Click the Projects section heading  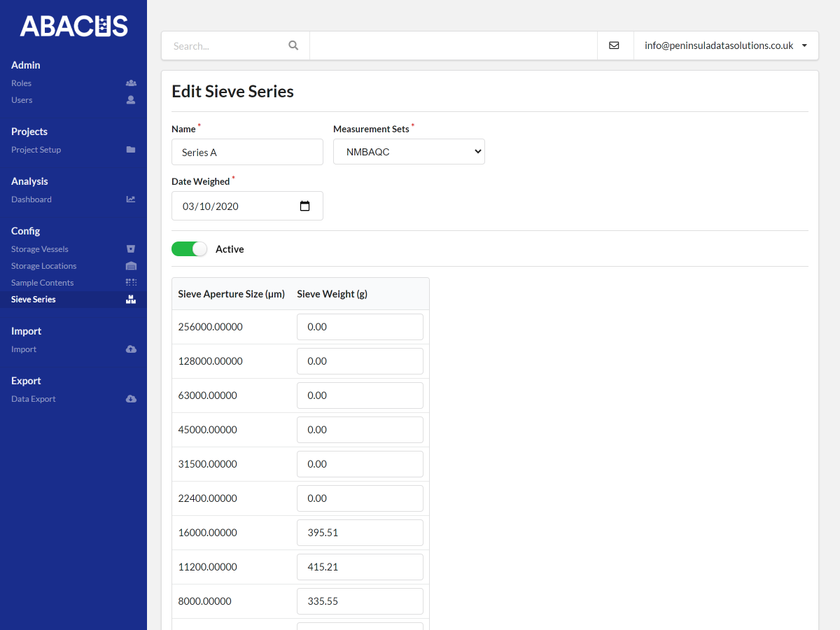pyautogui.click(x=29, y=132)
